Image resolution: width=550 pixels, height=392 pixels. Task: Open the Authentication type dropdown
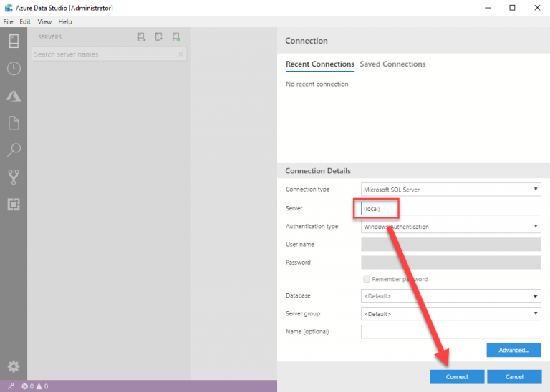point(450,227)
